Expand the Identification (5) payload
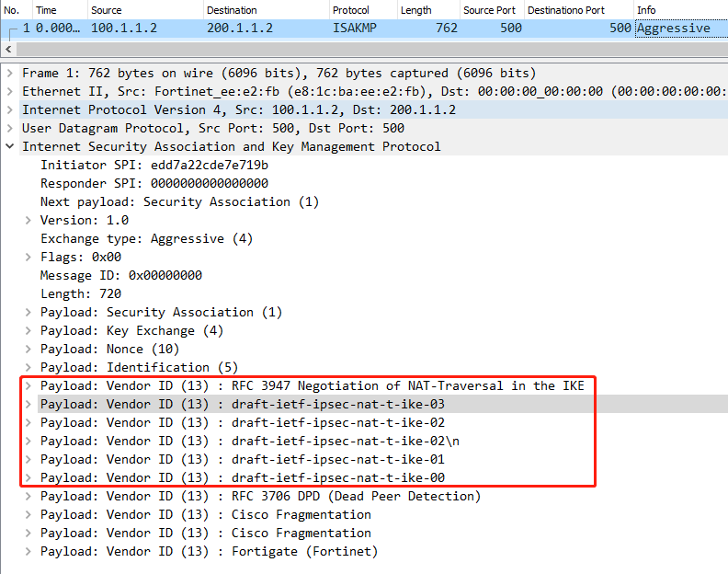The image size is (728, 574). point(28,367)
